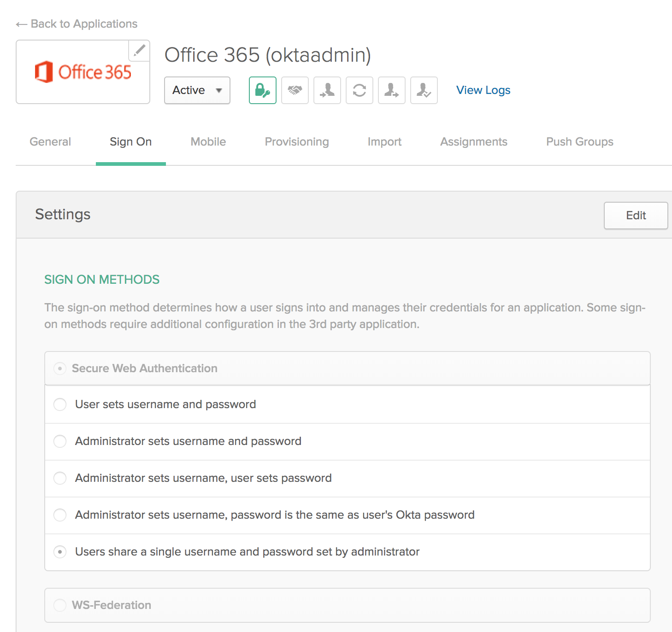Click the Edit settings button
This screenshot has height=632, width=672.
pyautogui.click(x=636, y=216)
